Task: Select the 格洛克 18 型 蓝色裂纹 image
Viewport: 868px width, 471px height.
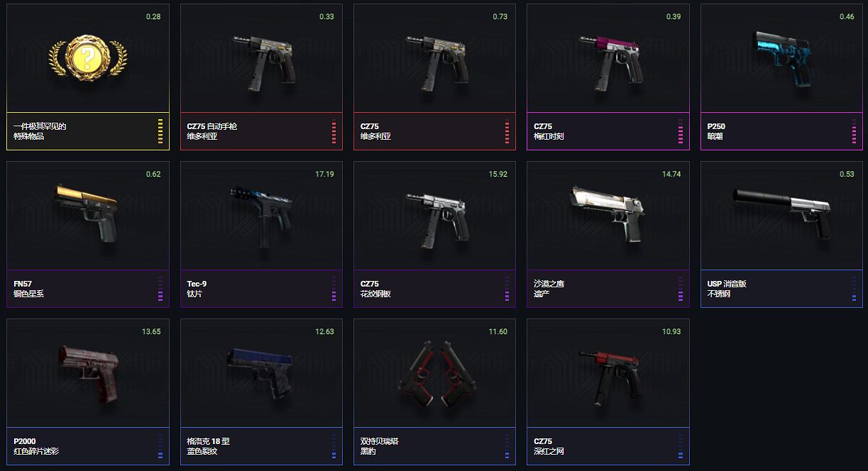Action: 261,374
